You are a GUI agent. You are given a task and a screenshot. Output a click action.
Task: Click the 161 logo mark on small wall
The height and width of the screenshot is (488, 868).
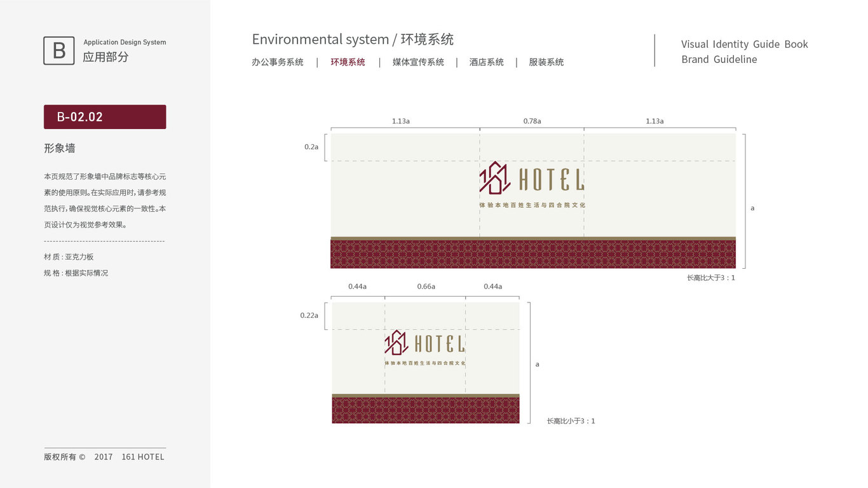(397, 342)
